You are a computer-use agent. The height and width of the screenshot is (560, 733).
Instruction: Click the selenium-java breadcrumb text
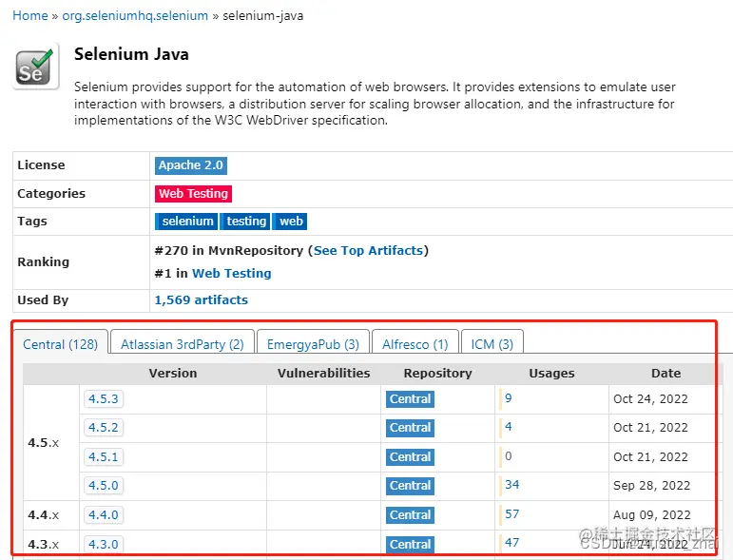click(x=262, y=16)
